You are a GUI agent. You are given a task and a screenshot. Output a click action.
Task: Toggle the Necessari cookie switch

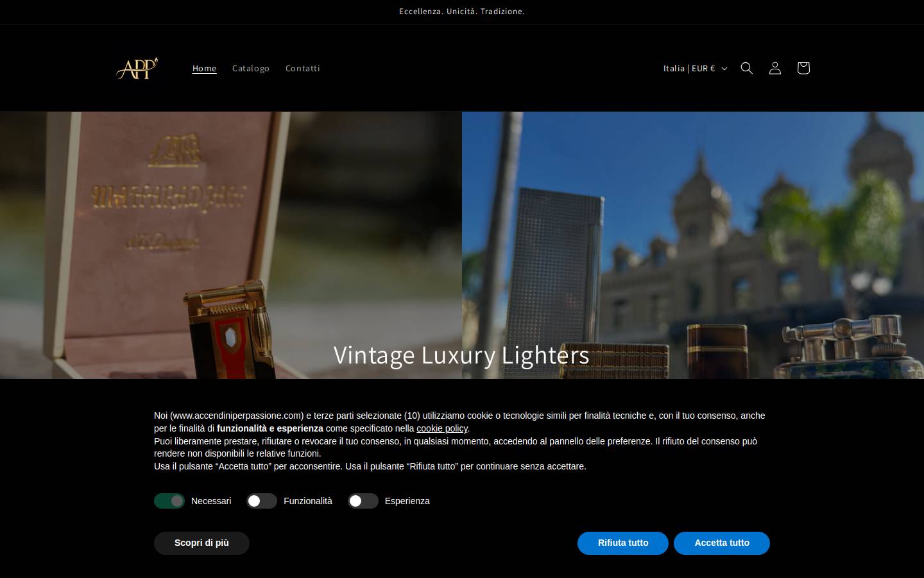click(169, 501)
